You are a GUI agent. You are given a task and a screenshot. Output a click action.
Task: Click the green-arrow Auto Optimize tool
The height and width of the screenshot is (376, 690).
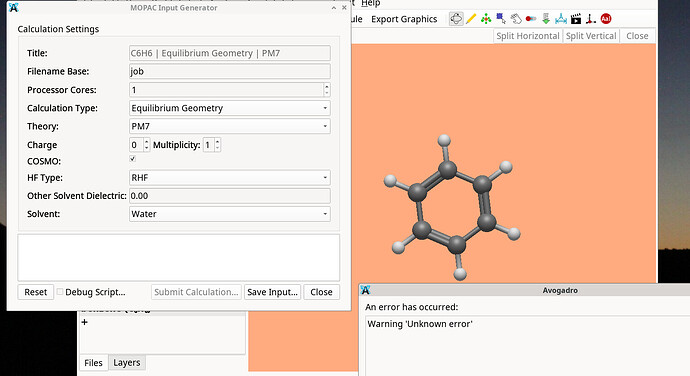[x=546, y=19]
